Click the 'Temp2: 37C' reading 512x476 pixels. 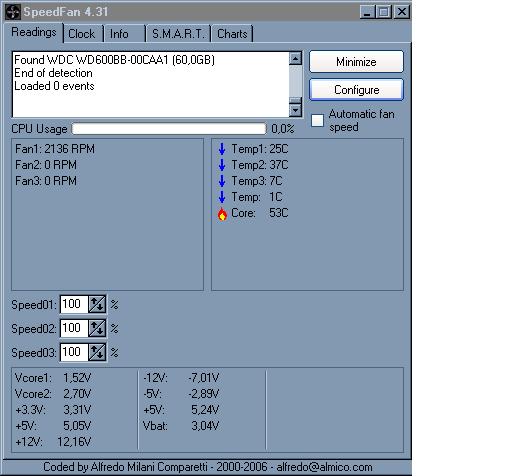pyautogui.click(x=260, y=165)
